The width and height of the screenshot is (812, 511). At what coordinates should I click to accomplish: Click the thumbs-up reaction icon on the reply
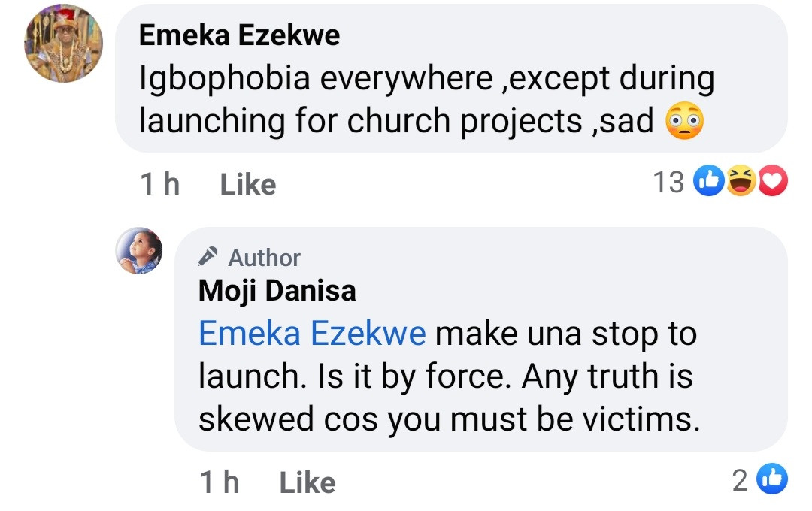[771, 481]
